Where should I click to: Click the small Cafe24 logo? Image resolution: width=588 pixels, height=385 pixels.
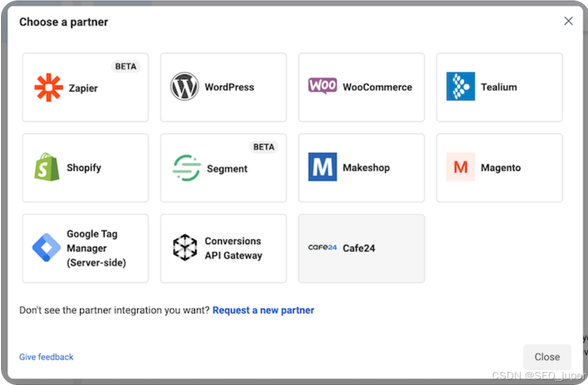[322, 248]
